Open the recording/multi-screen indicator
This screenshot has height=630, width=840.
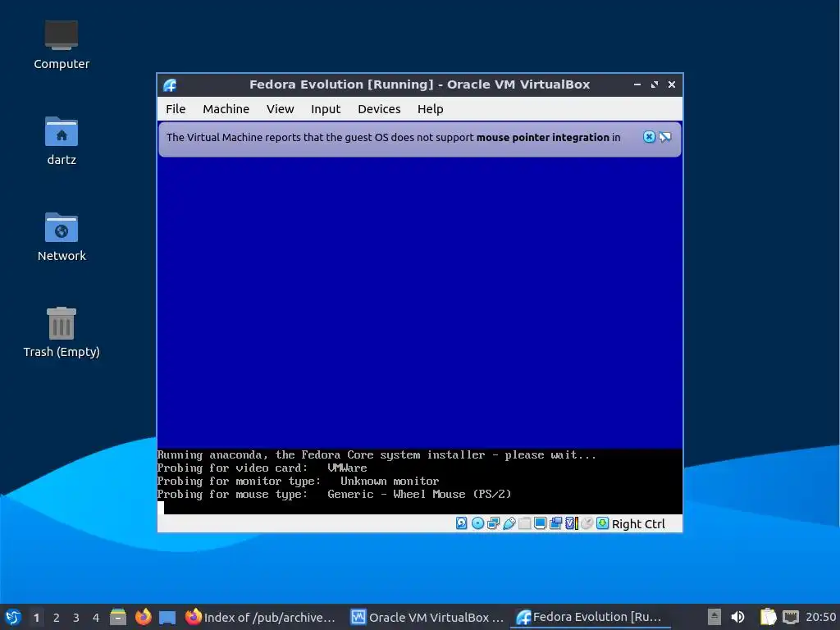point(555,523)
